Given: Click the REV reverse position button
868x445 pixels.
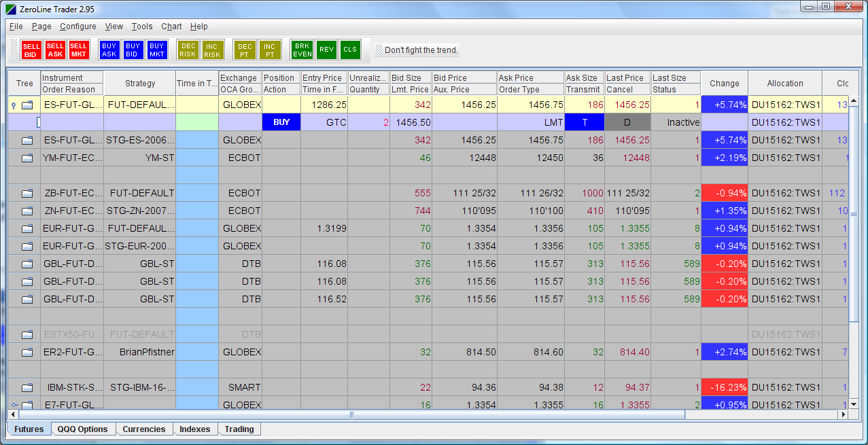Looking at the screenshot, I should (326, 50).
